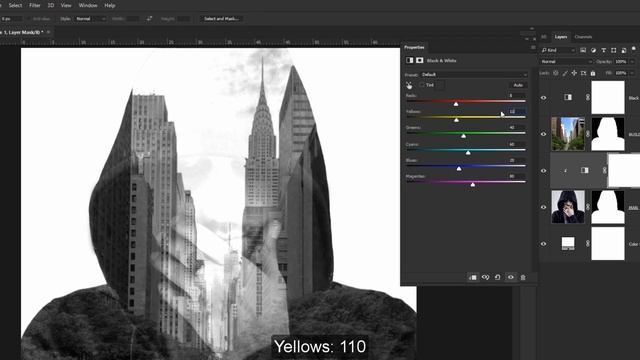Viewport: 640px width, 360px height.
Task: Filter layers by smart objects icon
Action: click(624, 50)
